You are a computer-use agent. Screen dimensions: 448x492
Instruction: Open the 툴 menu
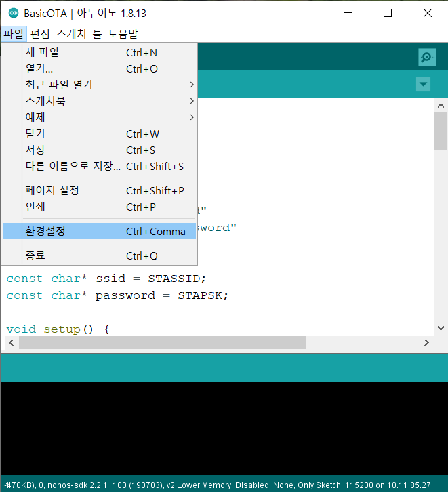pos(97,34)
